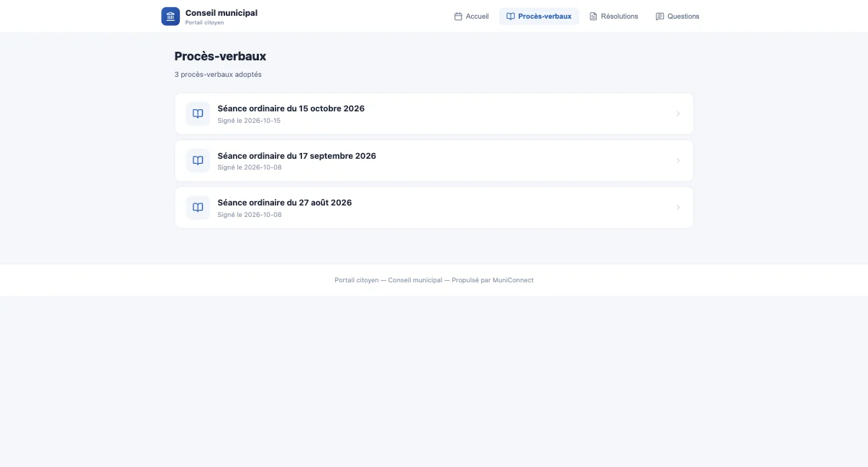The image size is (868, 467).
Task: Click the Conseil municipal site title
Action: pyautogui.click(x=221, y=13)
